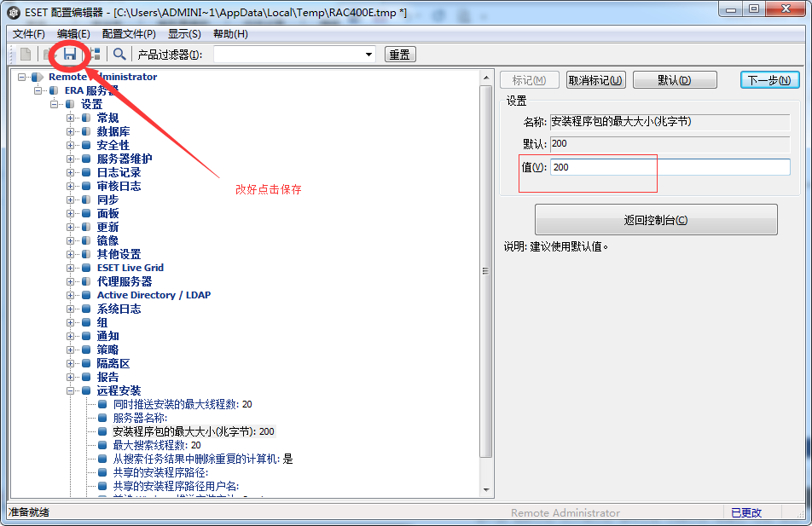Open the 文件(F) menu
The image size is (812, 526).
point(29,34)
